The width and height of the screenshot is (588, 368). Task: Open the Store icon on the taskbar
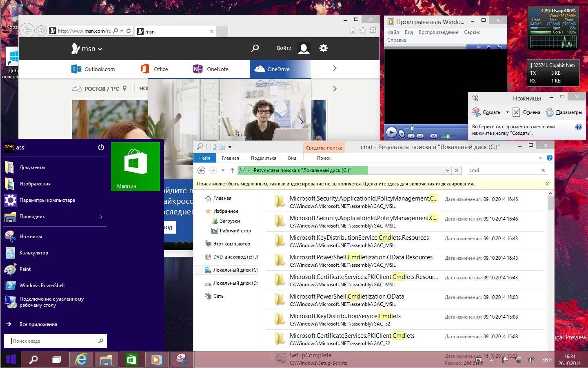[131, 359]
